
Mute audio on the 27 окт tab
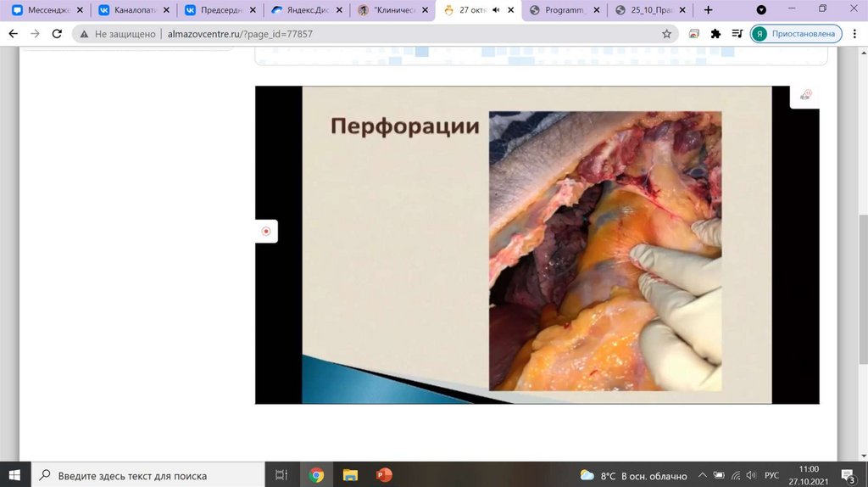click(x=496, y=10)
